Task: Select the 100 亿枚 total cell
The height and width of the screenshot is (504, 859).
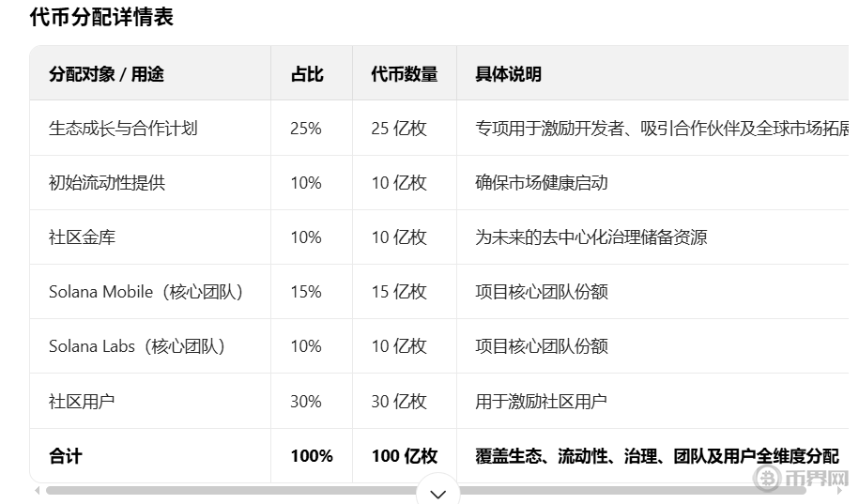Action: coord(405,456)
